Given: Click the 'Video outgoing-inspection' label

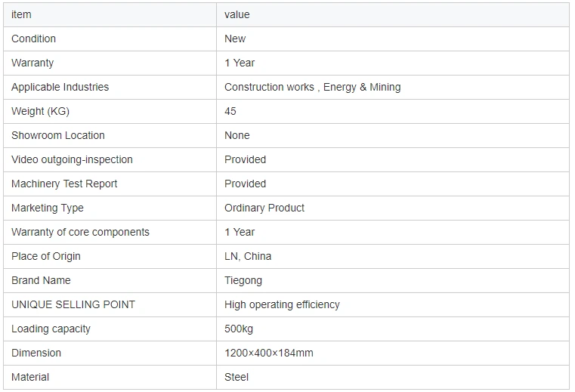Looking at the screenshot, I should pos(72,159).
